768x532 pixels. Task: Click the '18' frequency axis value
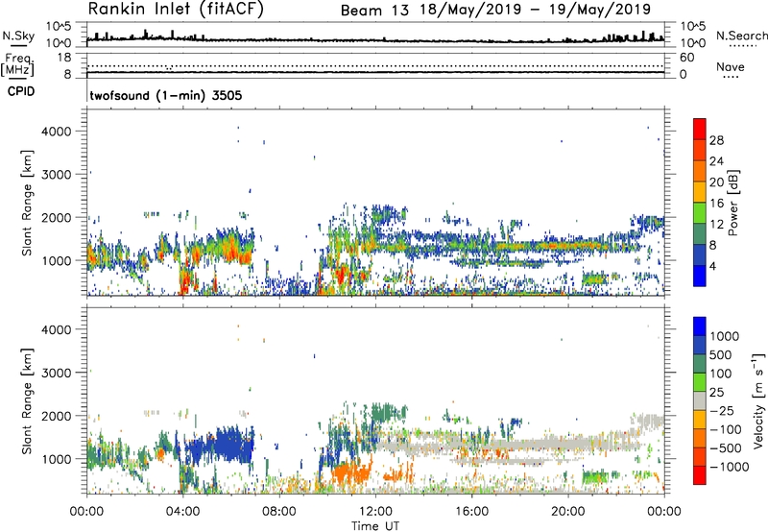(63, 58)
